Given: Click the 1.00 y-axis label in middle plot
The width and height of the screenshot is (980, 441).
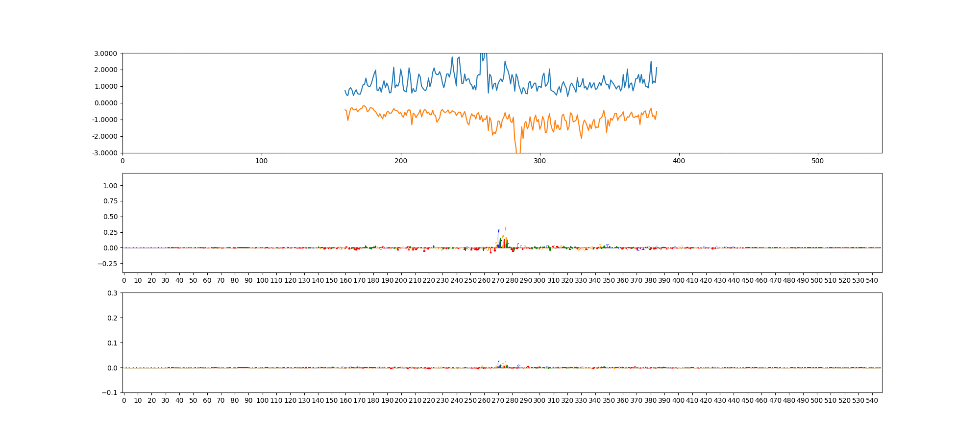Looking at the screenshot, I should tap(110, 186).
